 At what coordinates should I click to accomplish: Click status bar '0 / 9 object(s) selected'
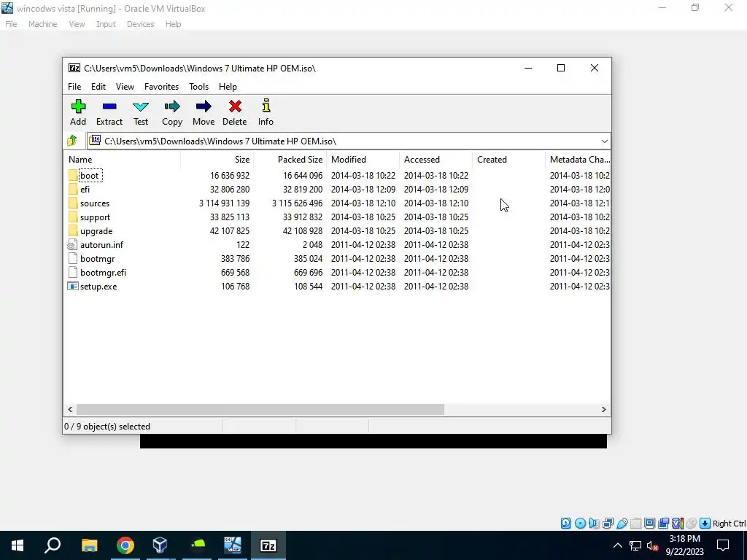[x=107, y=426]
